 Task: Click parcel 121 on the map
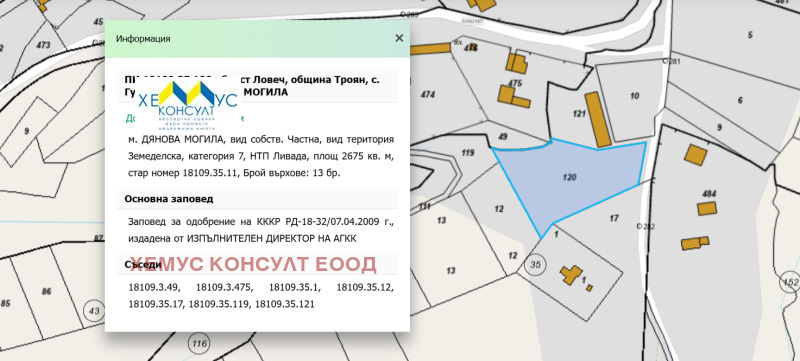point(579,114)
